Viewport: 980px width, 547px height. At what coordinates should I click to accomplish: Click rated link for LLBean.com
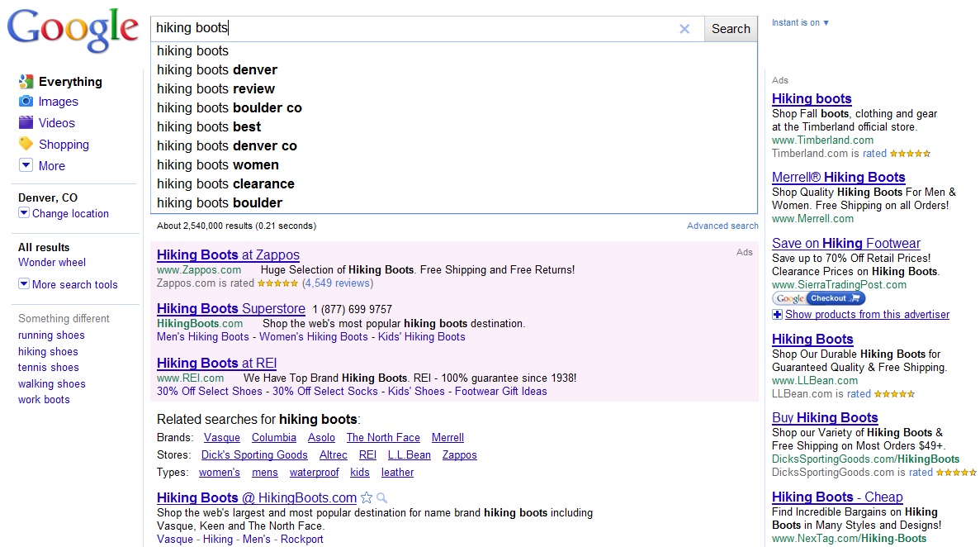(x=859, y=393)
